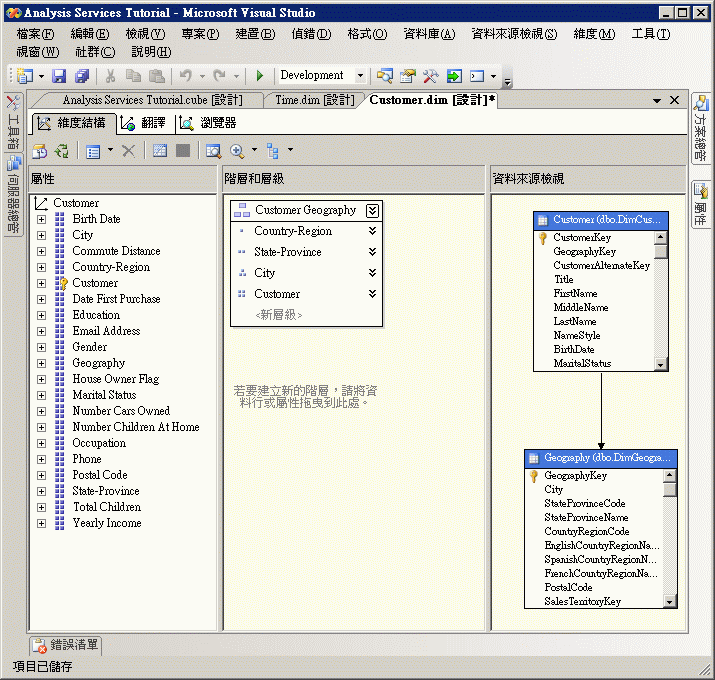Click the View attributes list icon

click(93, 151)
